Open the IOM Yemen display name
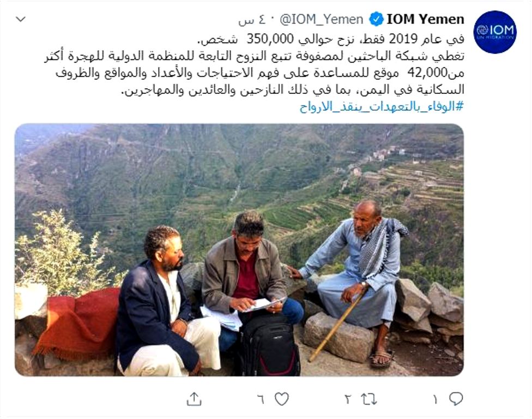The height and width of the screenshot is (419, 532). click(426, 19)
